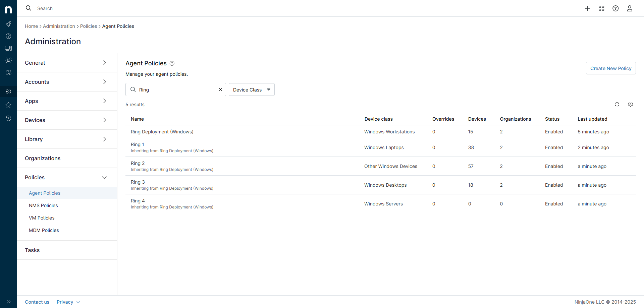The height and width of the screenshot is (308, 644).
Task: Refresh the agent policies table
Action: click(x=617, y=104)
